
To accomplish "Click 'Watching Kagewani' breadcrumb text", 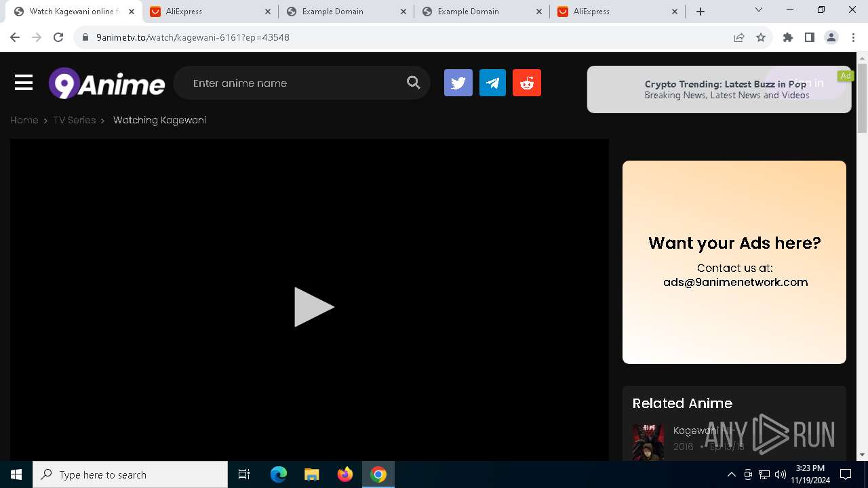I will coord(159,120).
